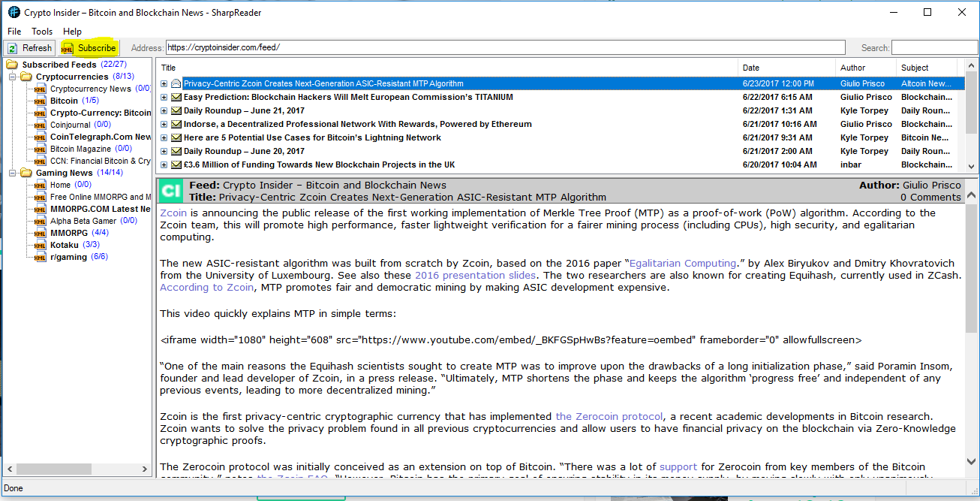This screenshot has width=980, height=501.
Task: Click scroll-right arrow of feed tree scrollbar
Action: point(145,469)
